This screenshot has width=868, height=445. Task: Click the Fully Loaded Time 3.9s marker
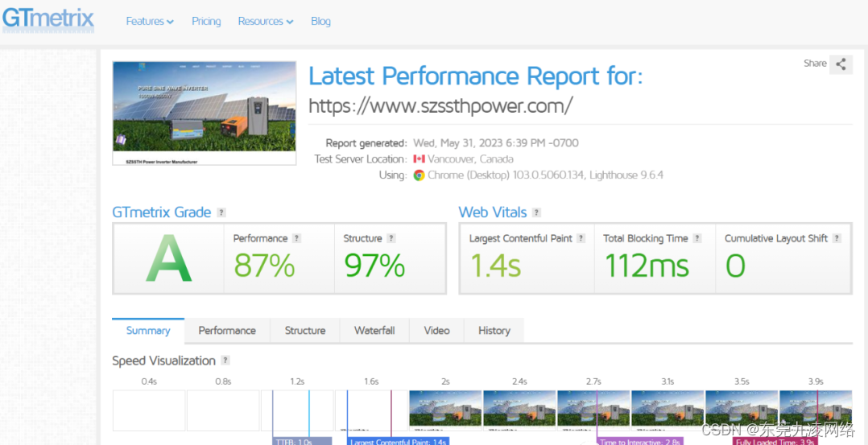[x=775, y=441]
